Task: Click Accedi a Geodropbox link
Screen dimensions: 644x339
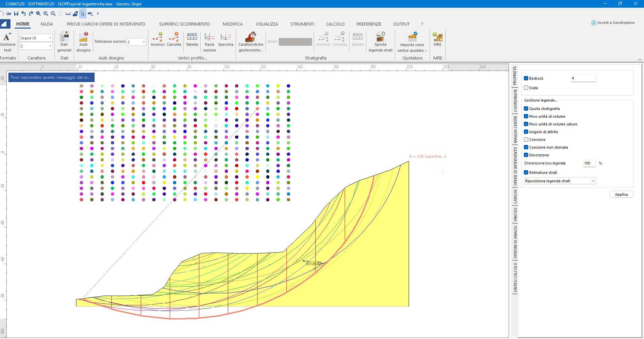Action: (x=613, y=23)
